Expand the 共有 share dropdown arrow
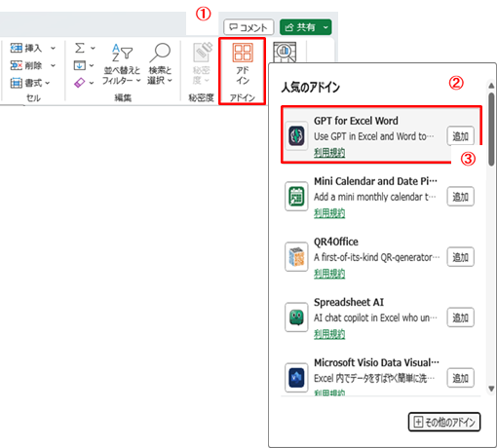The height and width of the screenshot is (448, 497). [x=325, y=27]
